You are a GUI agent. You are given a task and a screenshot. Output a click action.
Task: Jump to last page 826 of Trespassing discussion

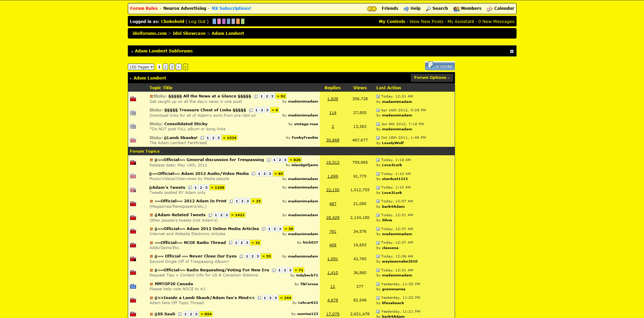click(x=295, y=160)
